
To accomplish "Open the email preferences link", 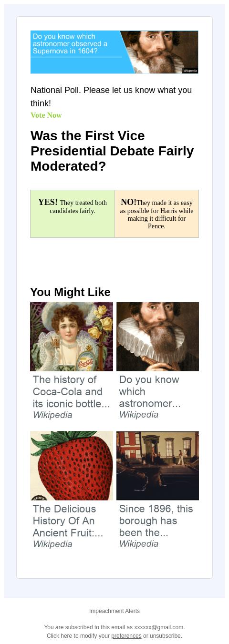I will (126, 636).
